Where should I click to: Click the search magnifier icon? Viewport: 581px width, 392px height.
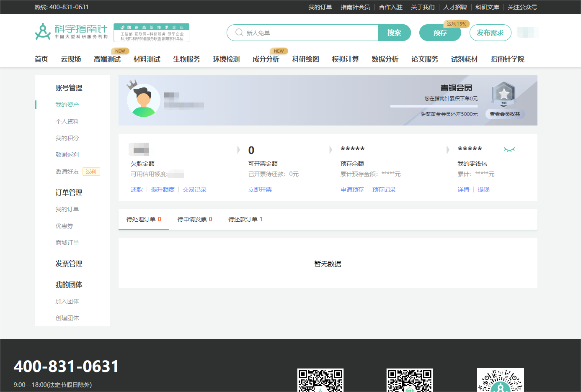239,32
